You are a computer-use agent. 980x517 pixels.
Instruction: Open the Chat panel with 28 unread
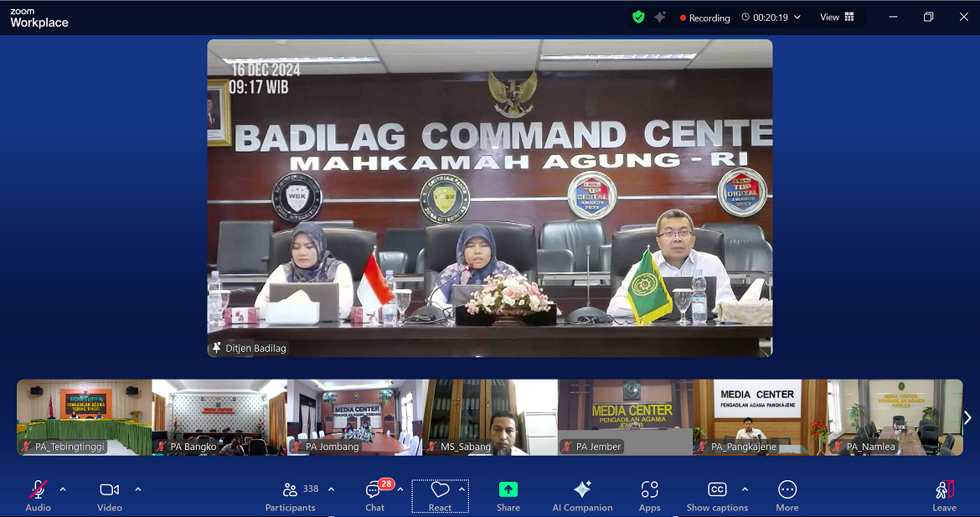pyautogui.click(x=375, y=494)
